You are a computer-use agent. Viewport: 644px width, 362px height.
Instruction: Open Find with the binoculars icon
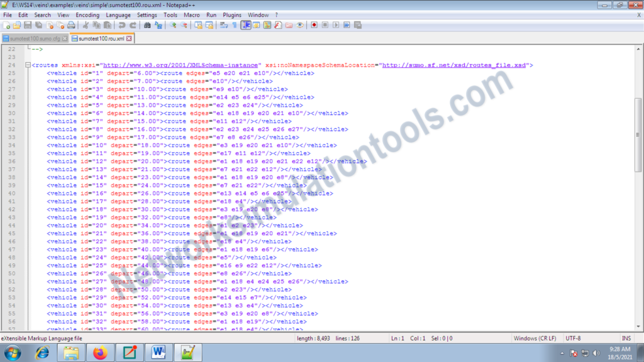147,25
